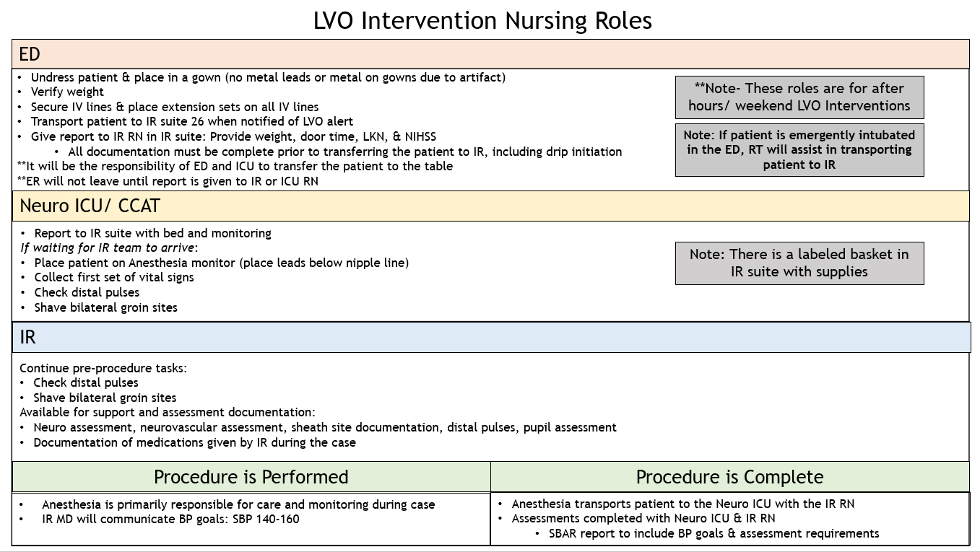Click the "Procedure is Performed" heading
Screen dimensions: 980x552
[x=251, y=477]
